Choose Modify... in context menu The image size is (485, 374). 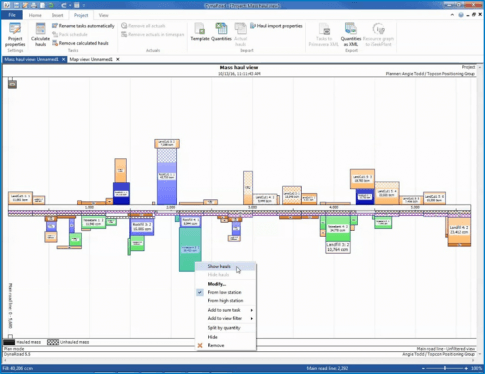click(x=226, y=284)
